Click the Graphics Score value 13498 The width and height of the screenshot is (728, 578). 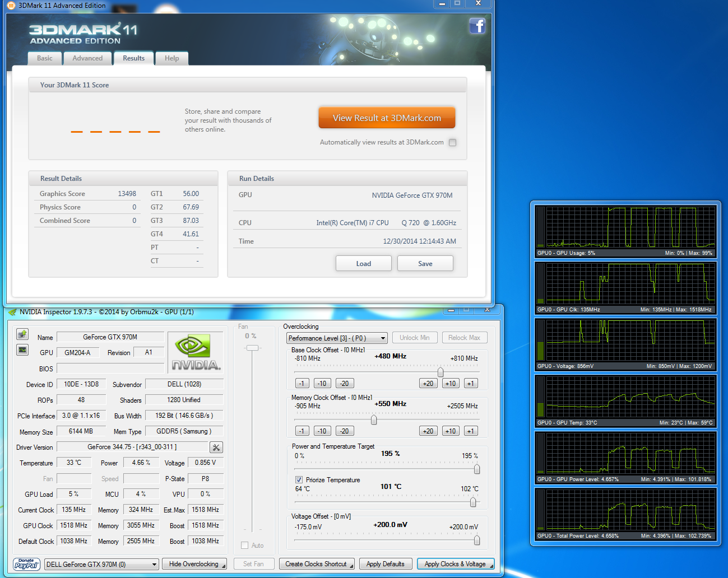[x=127, y=194]
